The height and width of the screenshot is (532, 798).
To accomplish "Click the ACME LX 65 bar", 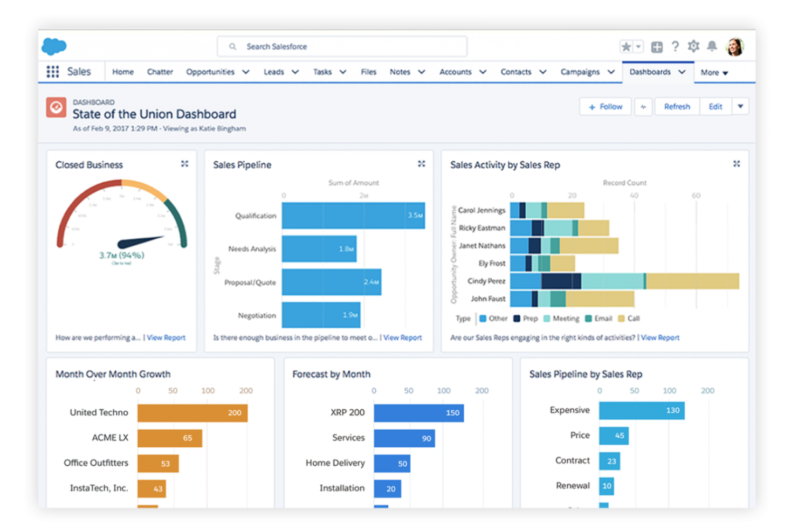I will point(170,438).
